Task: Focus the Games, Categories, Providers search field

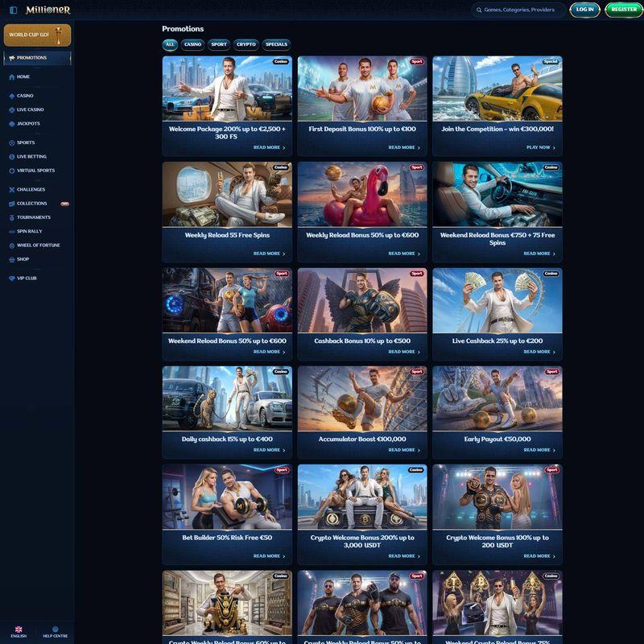Action: click(518, 10)
